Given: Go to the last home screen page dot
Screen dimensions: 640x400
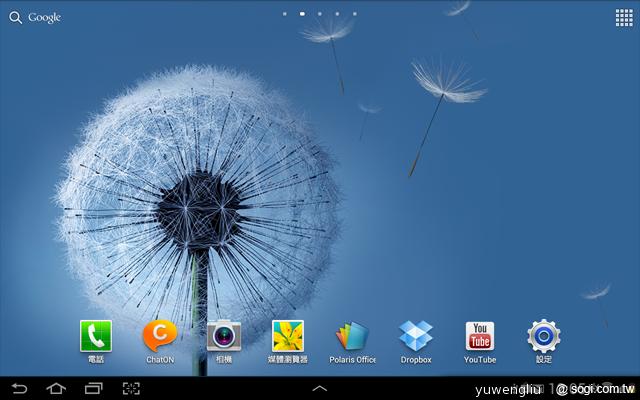Looking at the screenshot, I should [353, 15].
